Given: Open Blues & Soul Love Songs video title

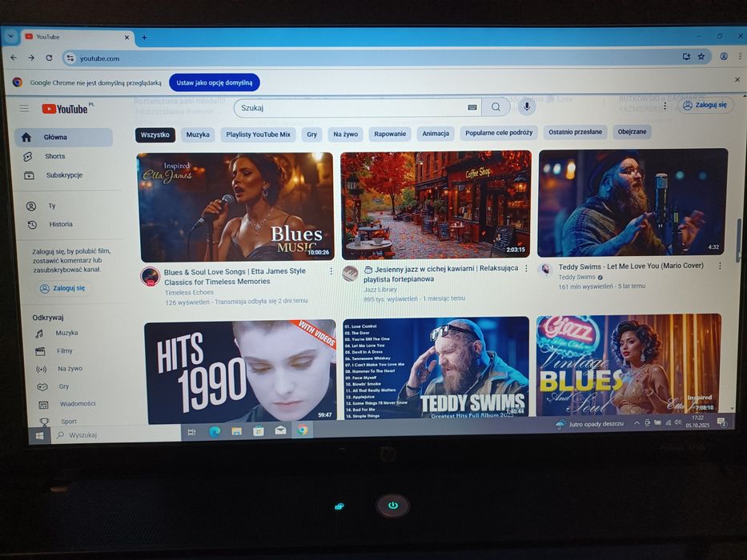Looking at the screenshot, I should pyautogui.click(x=235, y=276).
